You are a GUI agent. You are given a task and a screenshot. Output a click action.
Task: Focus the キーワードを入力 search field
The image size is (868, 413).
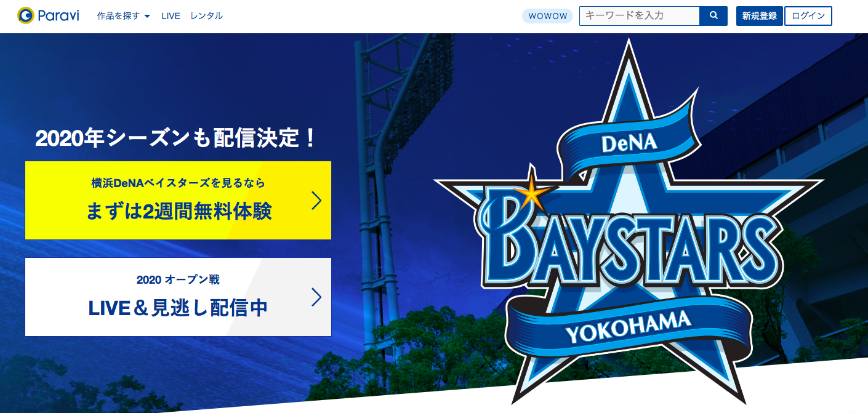pyautogui.click(x=640, y=16)
